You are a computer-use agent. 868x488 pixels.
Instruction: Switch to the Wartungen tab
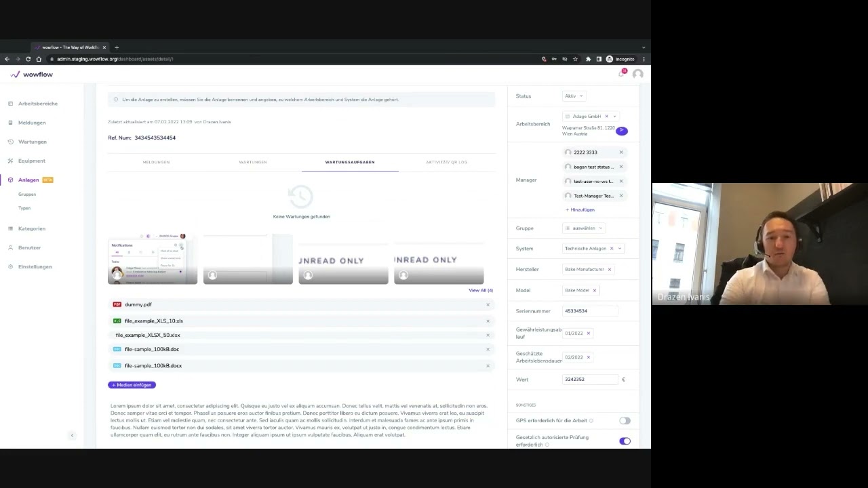point(253,162)
